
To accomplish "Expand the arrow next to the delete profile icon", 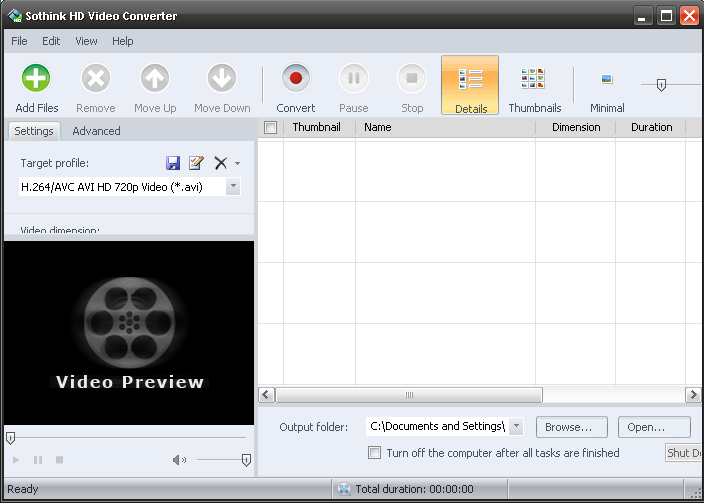I will [x=238, y=163].
